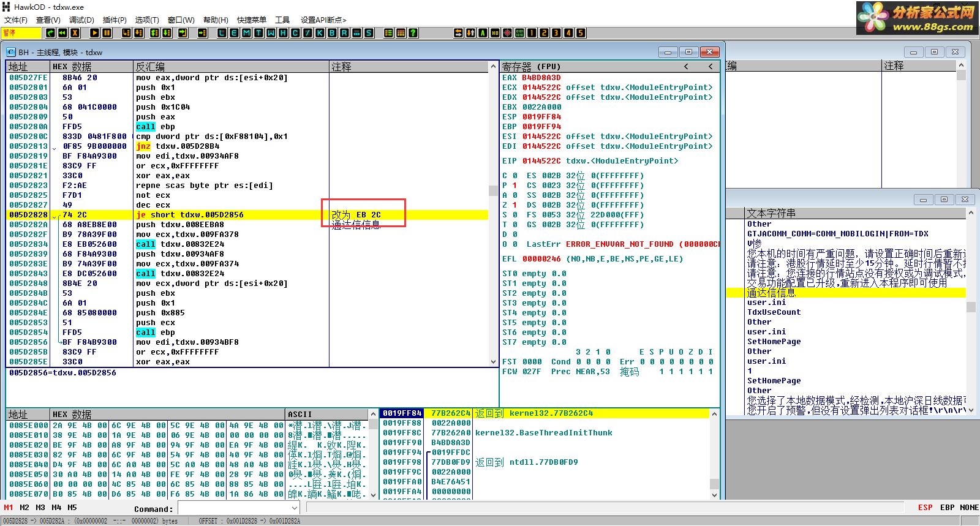
Task: Toggle M5 memory tab in status bar
Action: tap(72, 508)
